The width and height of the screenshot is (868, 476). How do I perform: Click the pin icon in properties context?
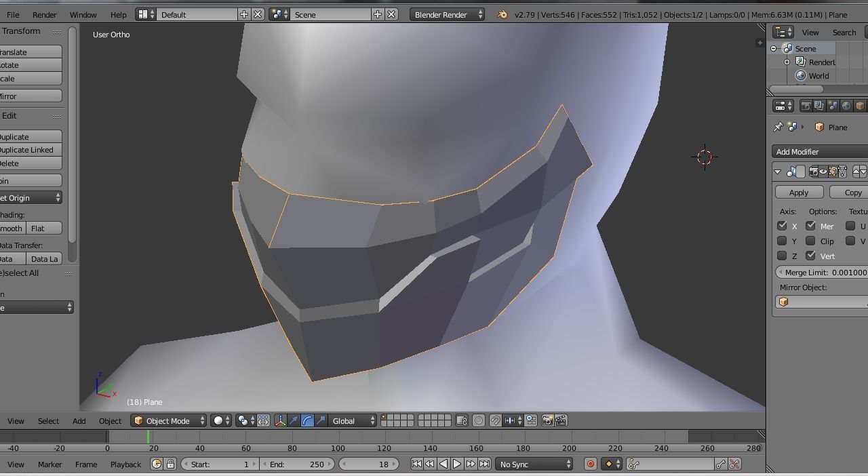(778, 127)
